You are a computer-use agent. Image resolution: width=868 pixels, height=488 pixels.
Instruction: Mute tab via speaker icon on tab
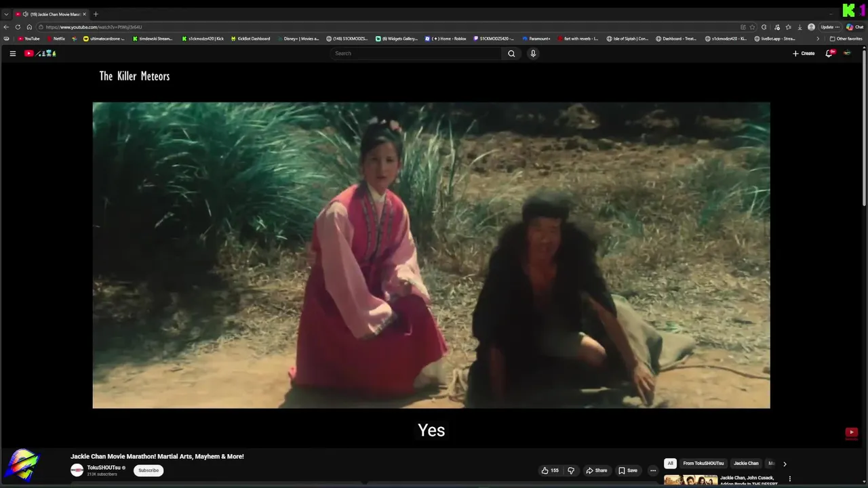[25, 14]
